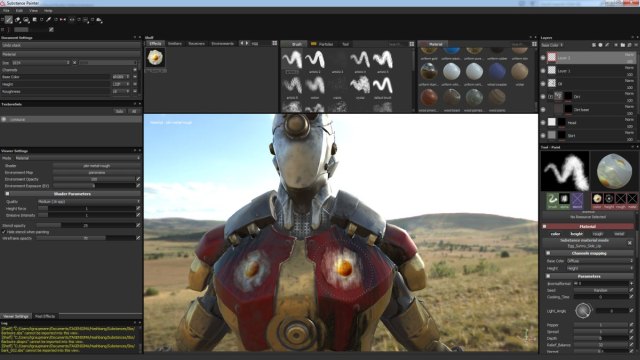Open the Edit menu
Image resolution: width=640 pixels, height=360 pixels.
coord(19,11)
